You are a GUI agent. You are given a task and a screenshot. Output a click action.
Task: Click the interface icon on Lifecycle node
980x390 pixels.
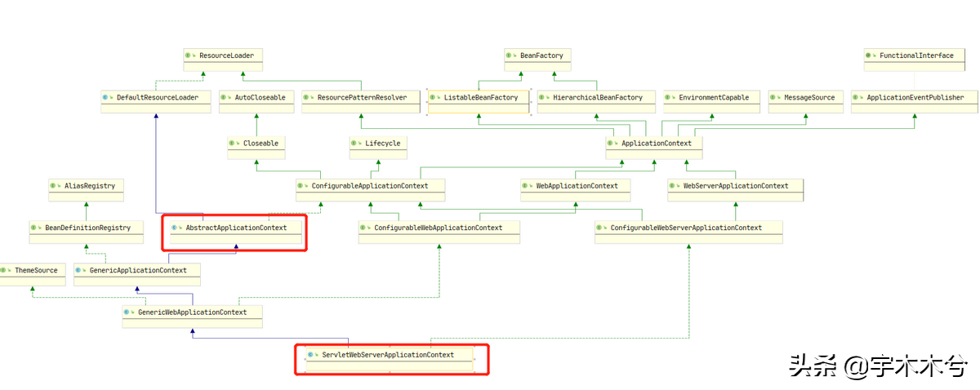click(x=356, y=143)
